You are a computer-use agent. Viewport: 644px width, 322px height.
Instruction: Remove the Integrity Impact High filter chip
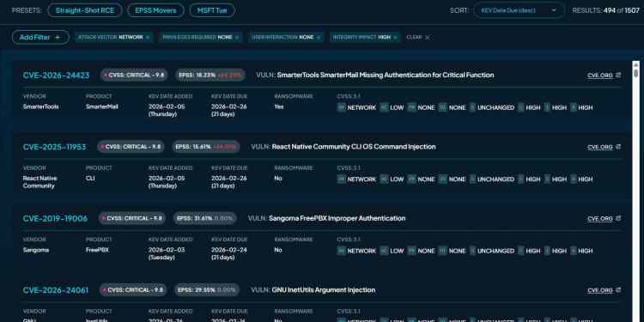395,38
